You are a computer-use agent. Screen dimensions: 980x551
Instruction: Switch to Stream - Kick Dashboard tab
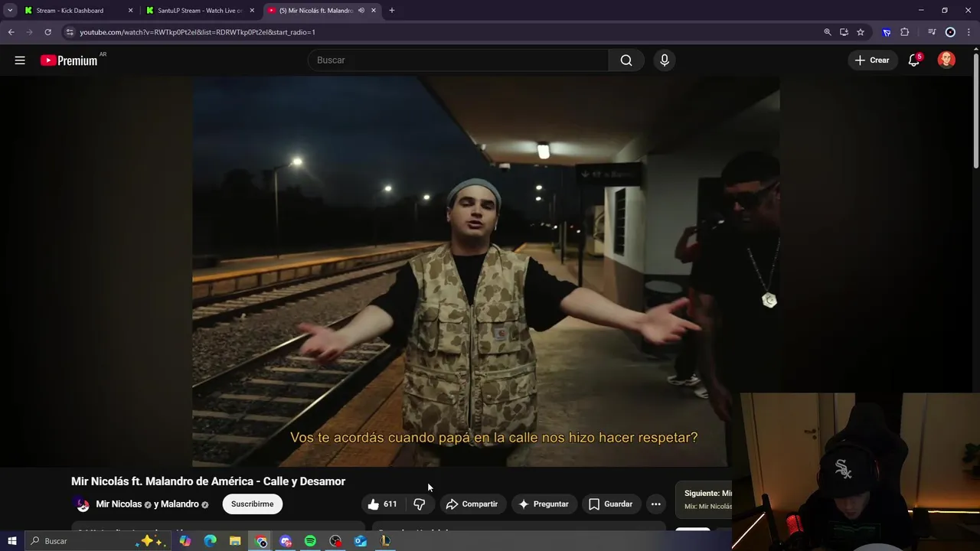(79, 11)
